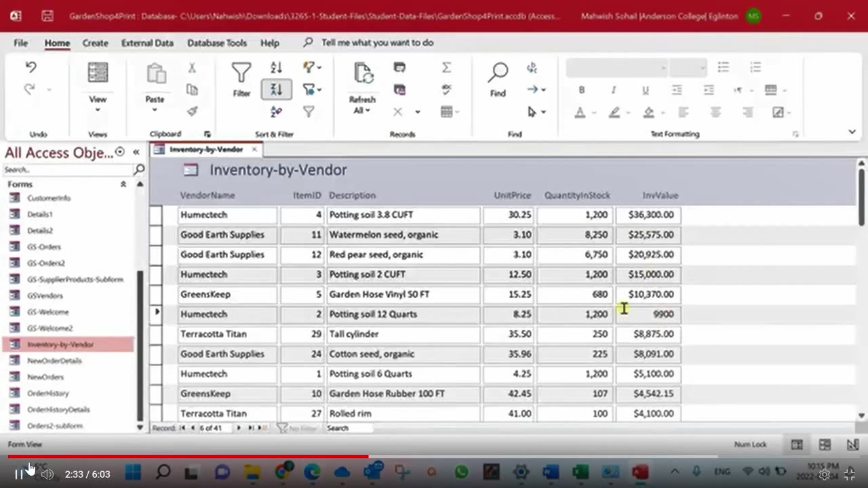Open the Create ribbon tab

(x=95, y=43)
